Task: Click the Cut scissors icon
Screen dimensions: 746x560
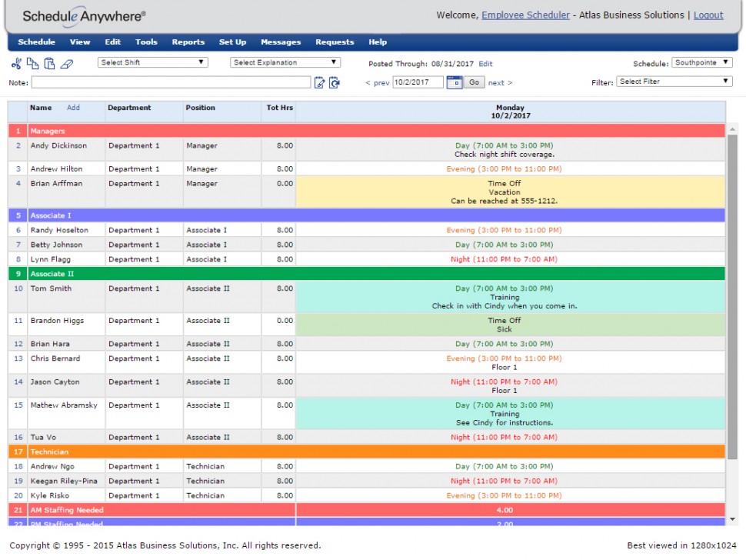Action: (17, 63)
